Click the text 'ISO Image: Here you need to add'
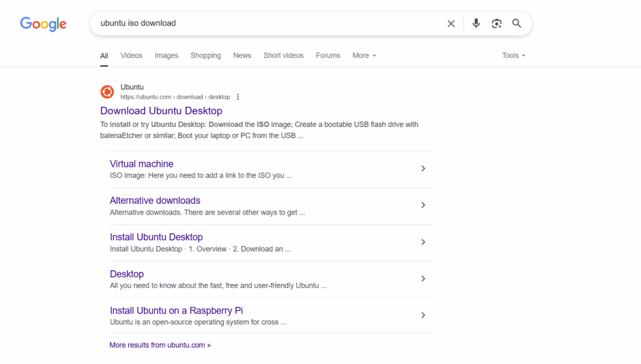 click(x=201, y=176)
